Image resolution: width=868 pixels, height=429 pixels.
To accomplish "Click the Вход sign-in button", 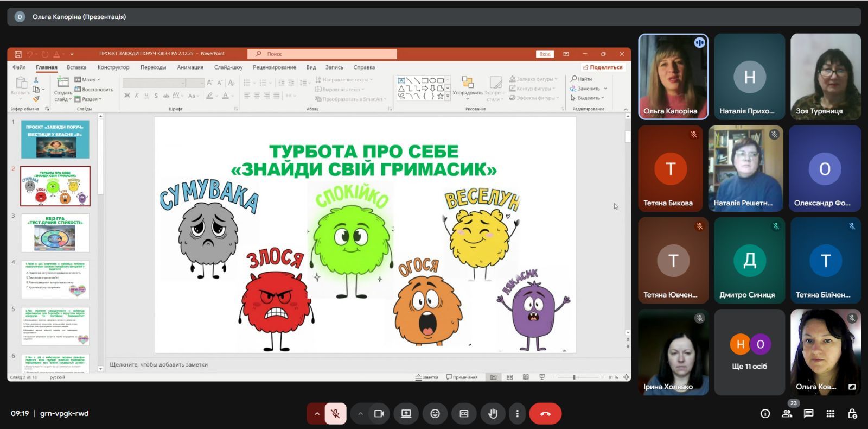I will point(545,54).
